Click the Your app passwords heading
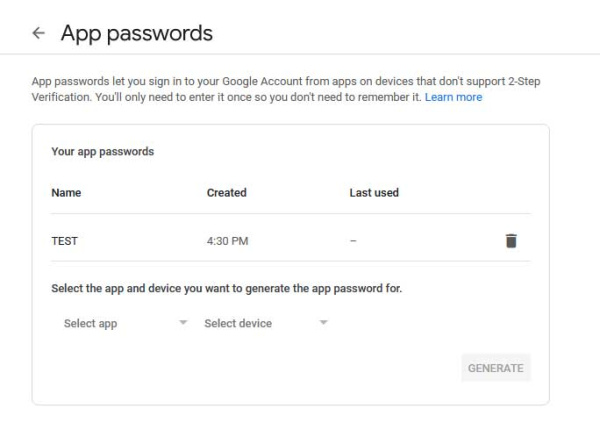600x430 pixels. coord(103,151)
